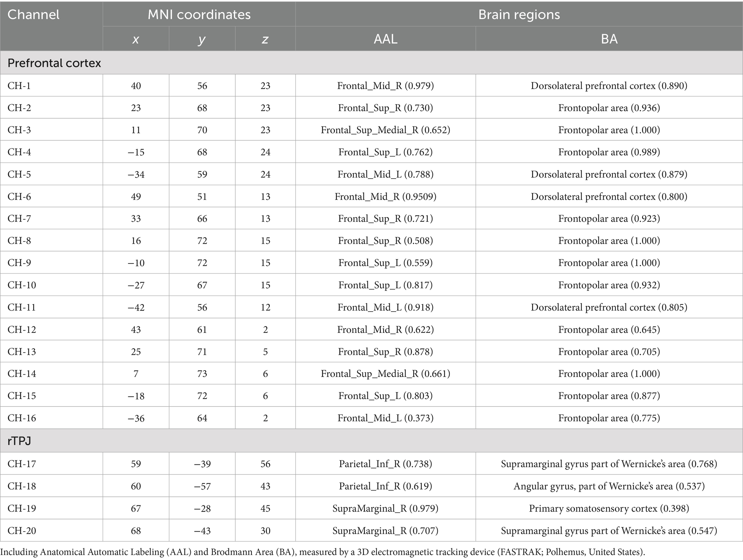743x560 pixels.
Task: Select the AAL column header
Action: (x=386, y=39)
